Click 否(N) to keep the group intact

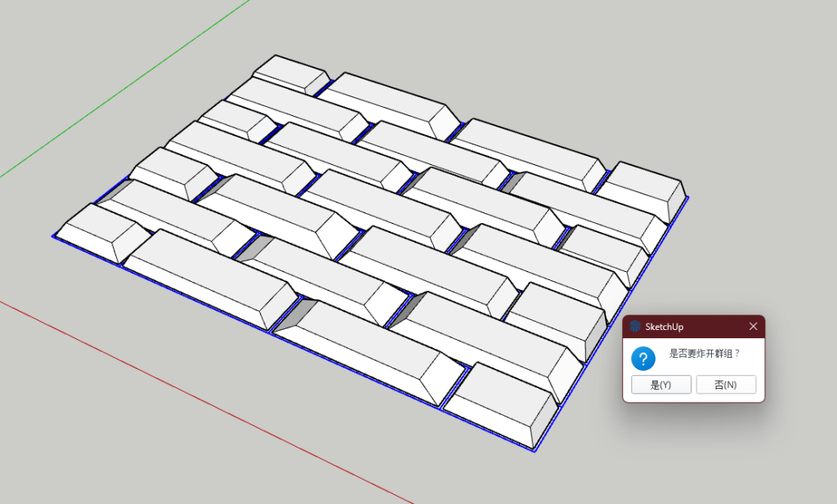click(726, 384)
